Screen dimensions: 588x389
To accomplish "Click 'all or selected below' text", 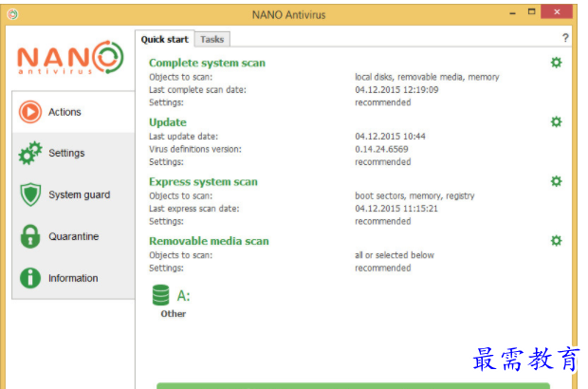I will coord(395,255).
